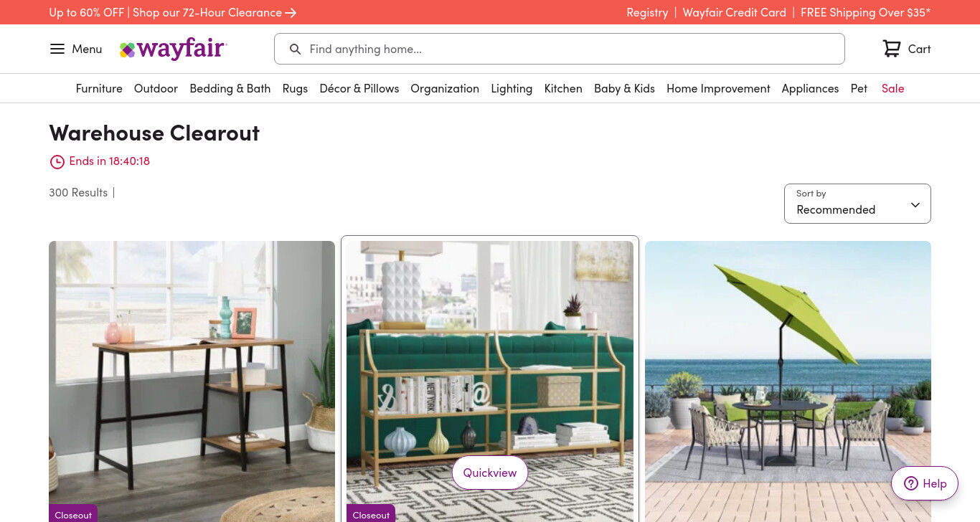This screenshot has height=522, width=980.
Task: Expand the Sort by Recommended dropdown
Action: point(857,204)
